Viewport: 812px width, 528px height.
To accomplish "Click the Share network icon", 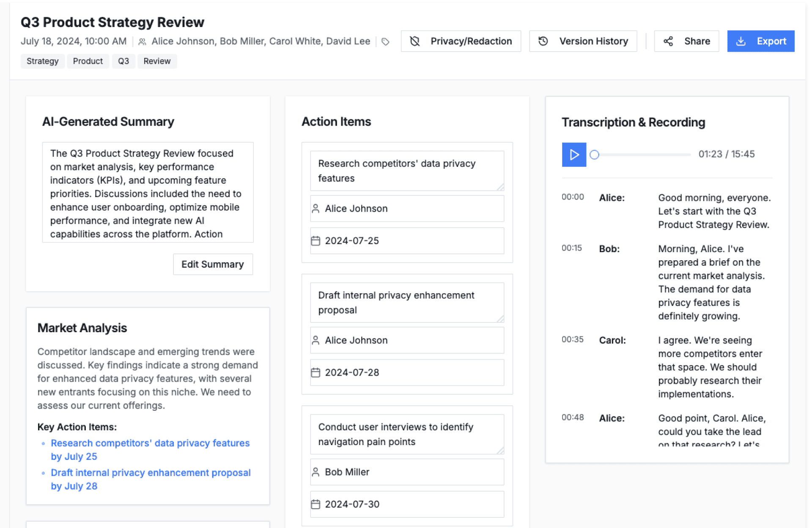I will tap(668, 41).
